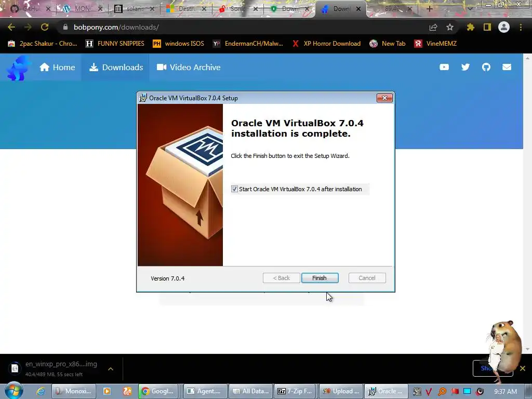Open the New Tab bookmark

(x=388, y=44)
